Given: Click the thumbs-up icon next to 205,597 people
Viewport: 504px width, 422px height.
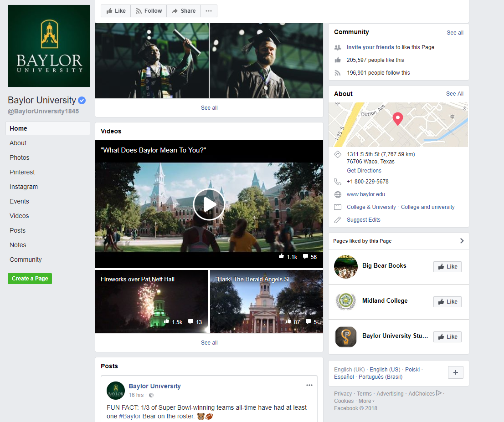Looking at the screenshot, I should coord(338,60).
